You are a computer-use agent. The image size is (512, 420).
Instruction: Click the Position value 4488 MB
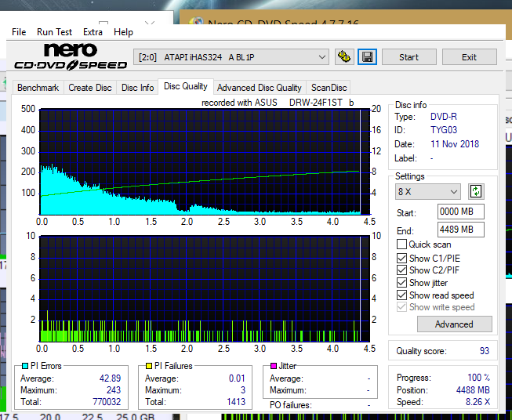point(473,390)
